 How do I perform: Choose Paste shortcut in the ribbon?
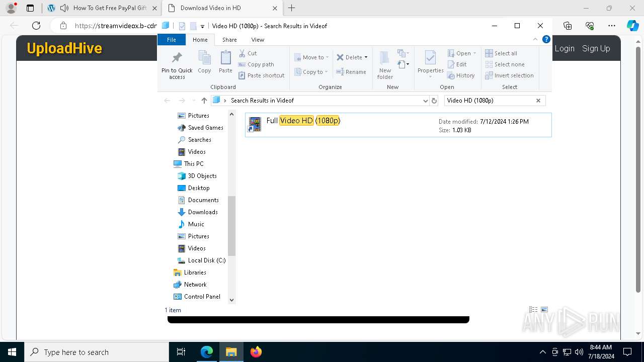[262, 75]
